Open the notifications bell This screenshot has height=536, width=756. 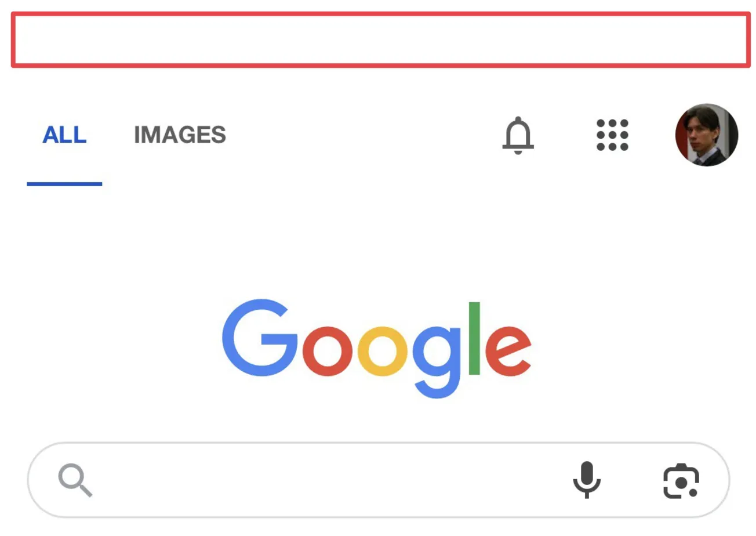tap(518, 135)
